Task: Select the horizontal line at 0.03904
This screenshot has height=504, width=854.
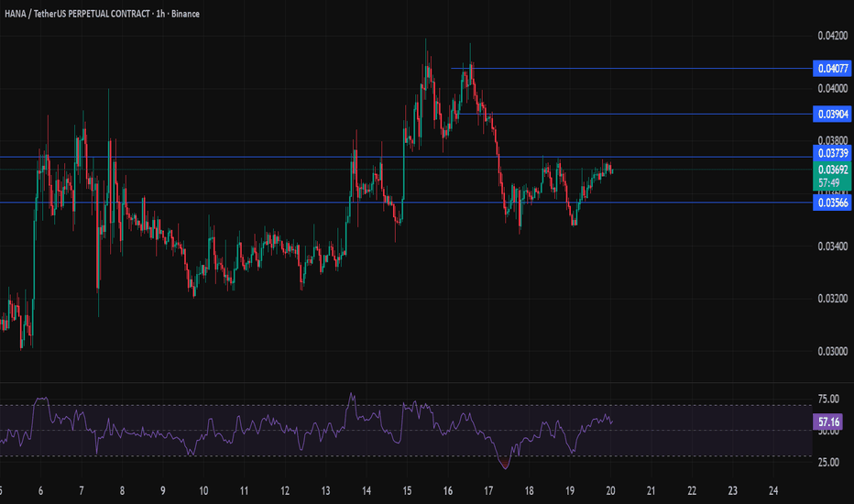Action: 636,114
